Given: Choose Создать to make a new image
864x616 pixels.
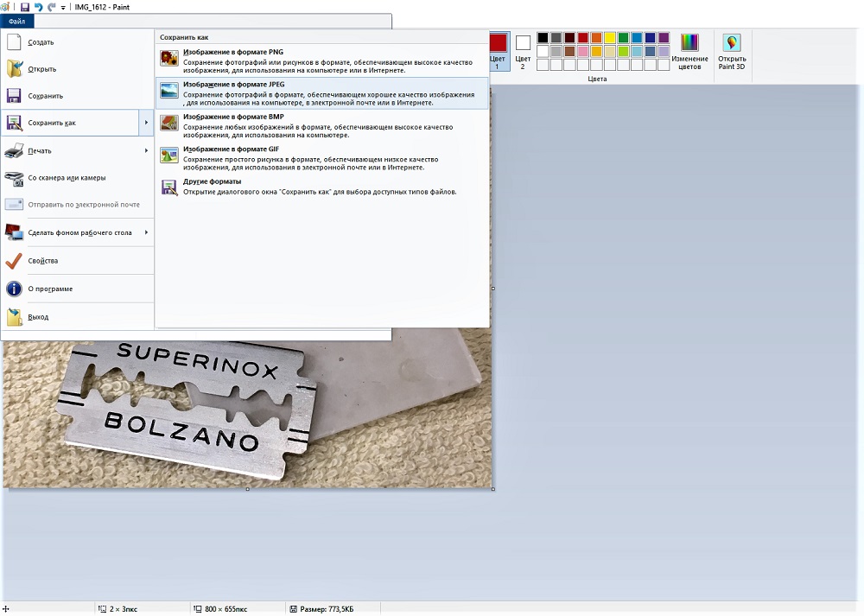Looking at the screenshot, I should 77,42.
